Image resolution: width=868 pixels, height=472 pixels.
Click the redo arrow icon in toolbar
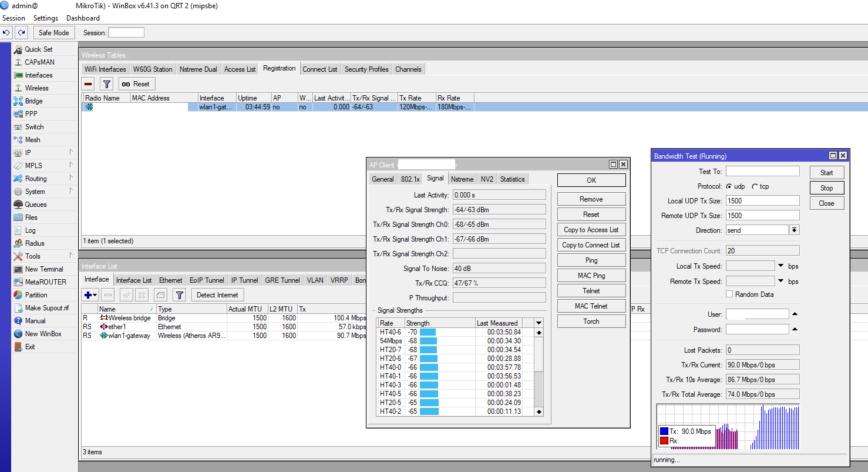pos(21,33)
